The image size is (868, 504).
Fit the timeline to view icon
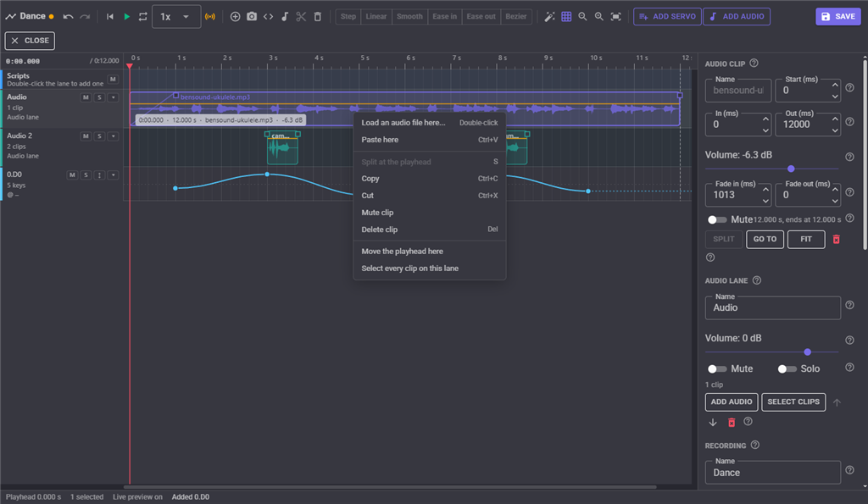(x=615, y=17)
